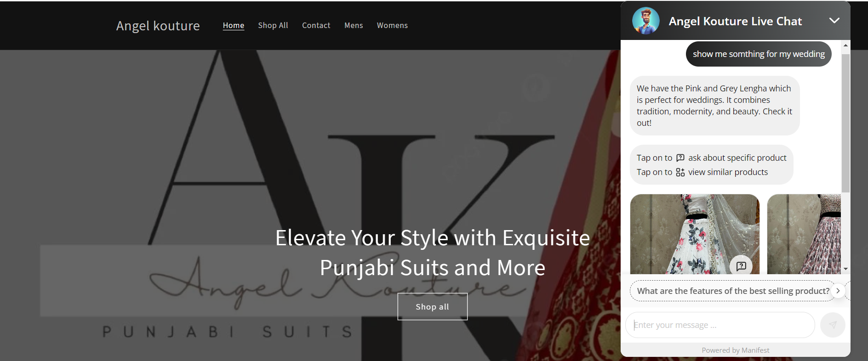
Task: Open the second lengha product thumbnail
Action: point(804,234)
